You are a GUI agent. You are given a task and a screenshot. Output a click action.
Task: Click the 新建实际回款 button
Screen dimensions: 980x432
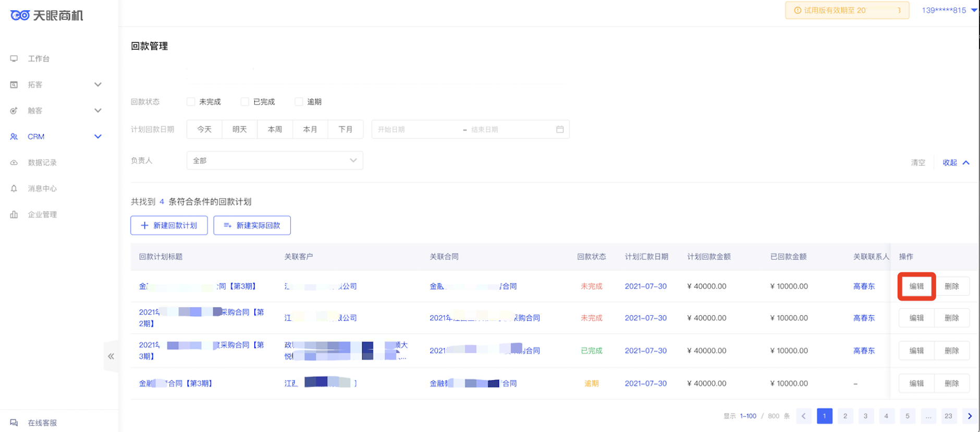tap(252, 225)
